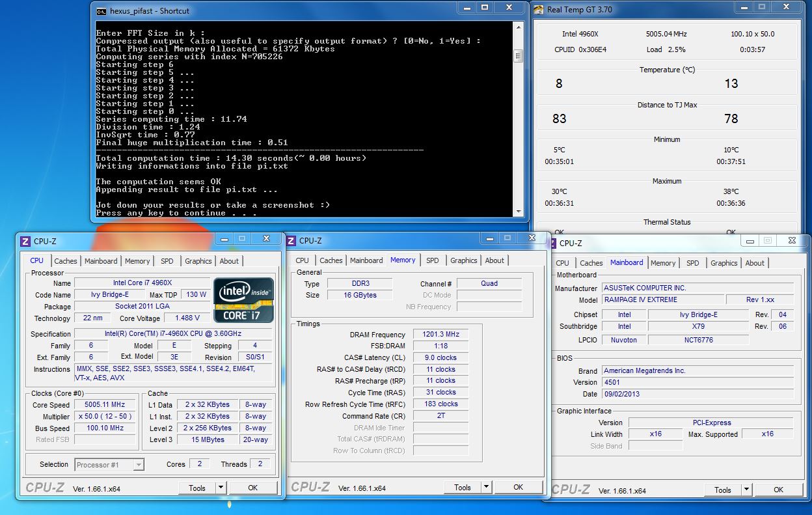Screen dimensions: 812x515
Task: Click the Multiplier x 50.0 value field
Action: 104,416
